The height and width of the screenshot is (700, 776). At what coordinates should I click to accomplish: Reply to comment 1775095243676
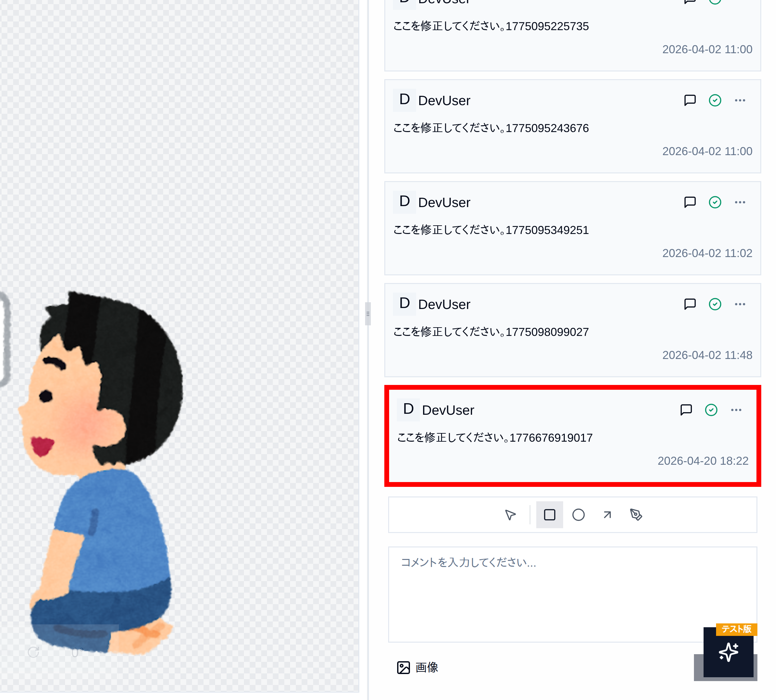point(690,100)
